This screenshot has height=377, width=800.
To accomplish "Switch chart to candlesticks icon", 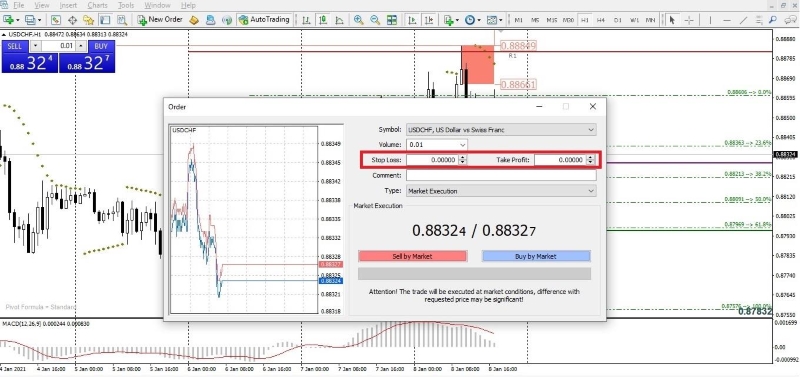I will [x=322, y=20].
